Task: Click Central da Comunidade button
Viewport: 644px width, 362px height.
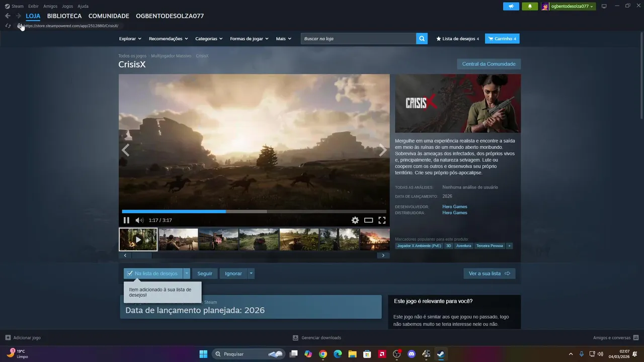Action: (489, 64)
